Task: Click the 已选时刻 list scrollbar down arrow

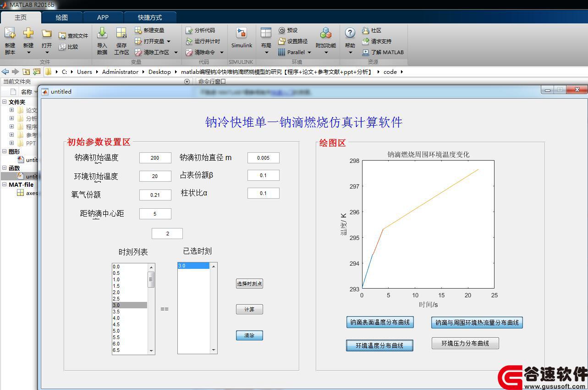Action: coord(214,350)
